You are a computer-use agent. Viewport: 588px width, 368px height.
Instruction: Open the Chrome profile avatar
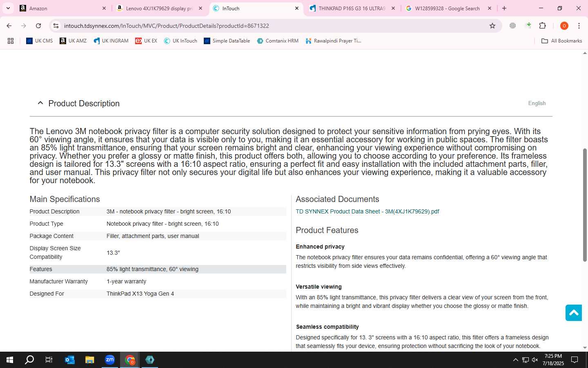[x=564, y=26]
